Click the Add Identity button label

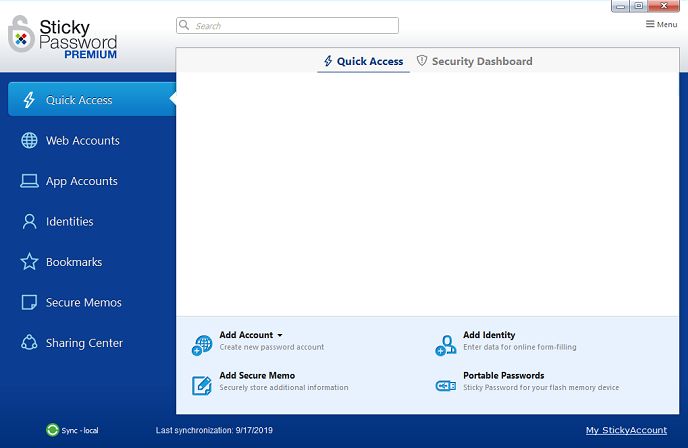point(489,335)
